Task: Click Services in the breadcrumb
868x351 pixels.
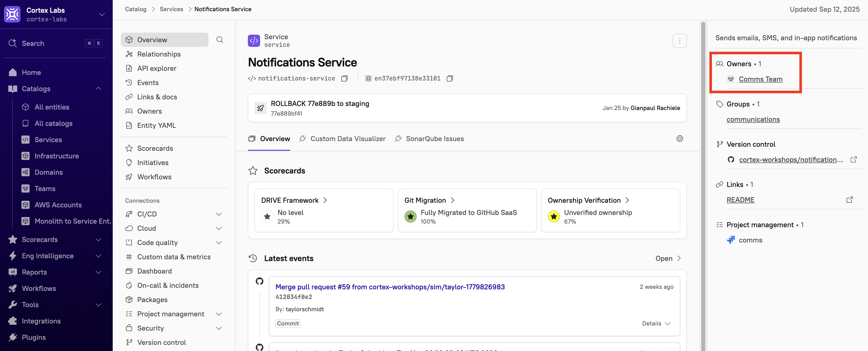Action: [171, 9]
